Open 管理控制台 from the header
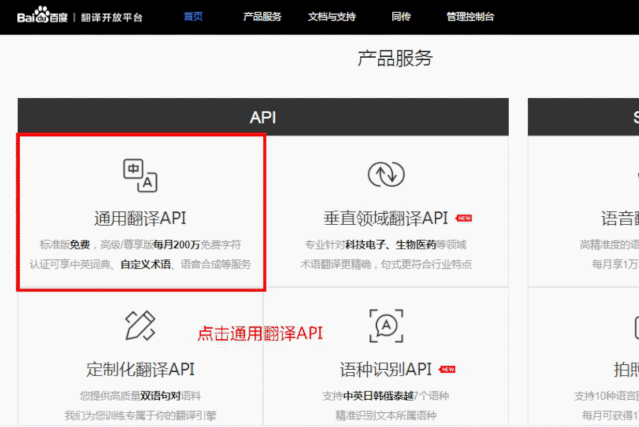 click(470, 17)
